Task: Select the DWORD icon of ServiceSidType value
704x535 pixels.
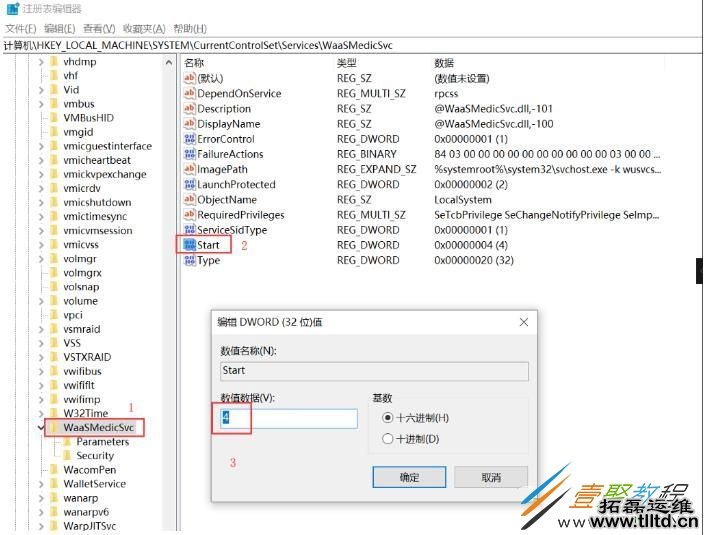Action: (189, 230)
